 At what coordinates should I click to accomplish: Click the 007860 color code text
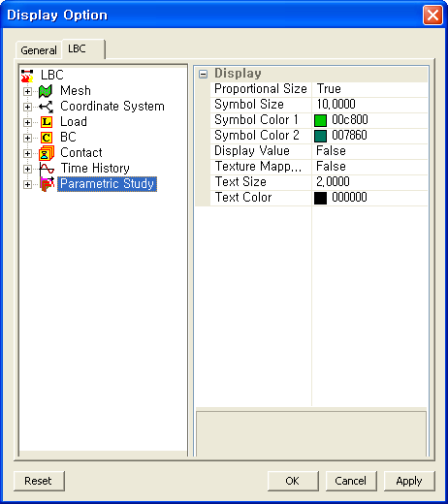pyautogui.click(x=349, y=136)
